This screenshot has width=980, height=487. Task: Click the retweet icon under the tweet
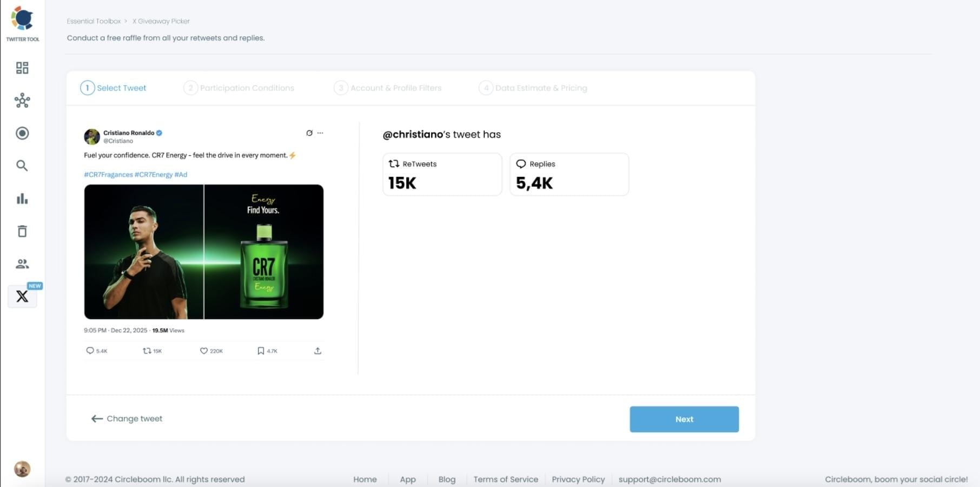coord(147,351)
